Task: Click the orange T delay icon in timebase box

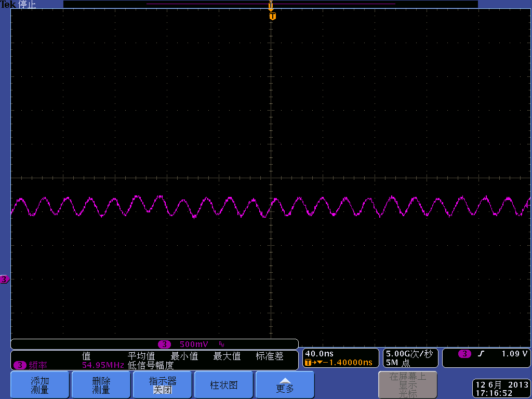Action: 308,362
